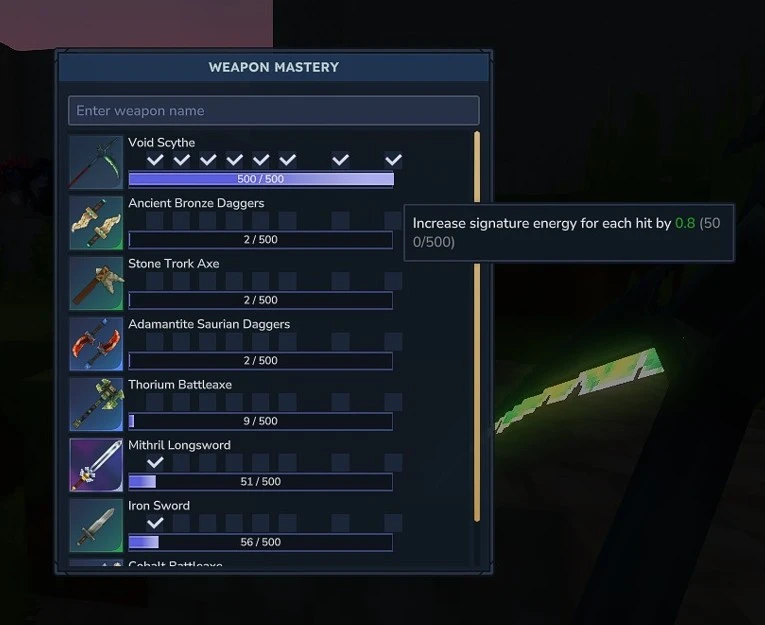765x625 pixels.
Task: Click the Cobalt Battleaxe entry at list bottom
Action: click(x=175, y=564)
